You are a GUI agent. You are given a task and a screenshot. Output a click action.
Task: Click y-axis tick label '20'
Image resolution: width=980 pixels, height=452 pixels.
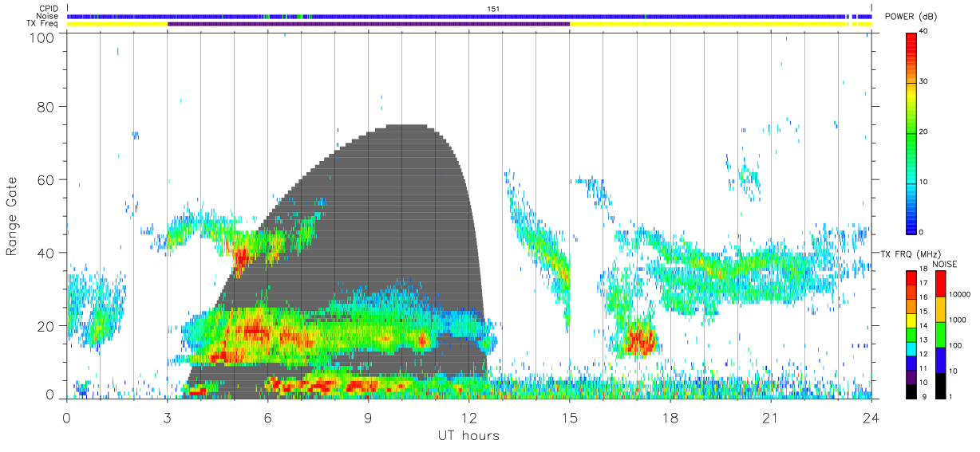click(47, 325)
